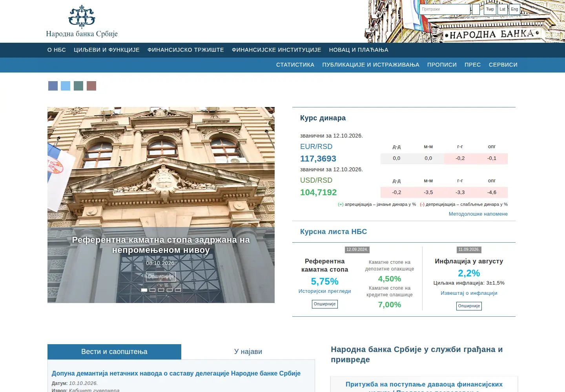Open news Допуна демантија нетачних навода
The image size is (565, 392).
tap(176, 373)
